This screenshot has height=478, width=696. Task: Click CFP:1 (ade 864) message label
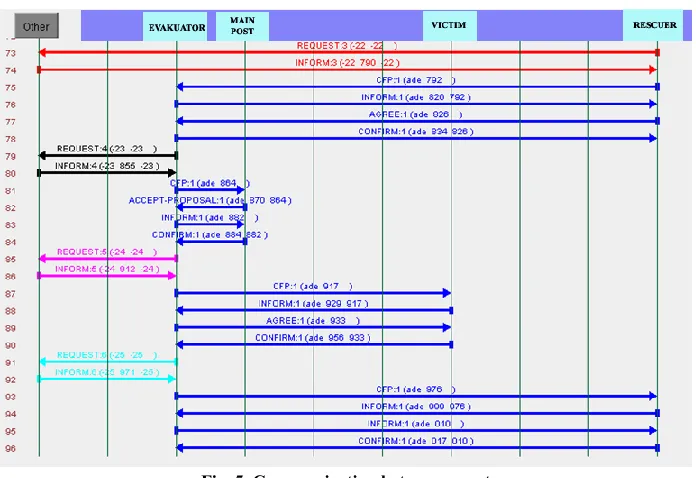pos(210,183)
